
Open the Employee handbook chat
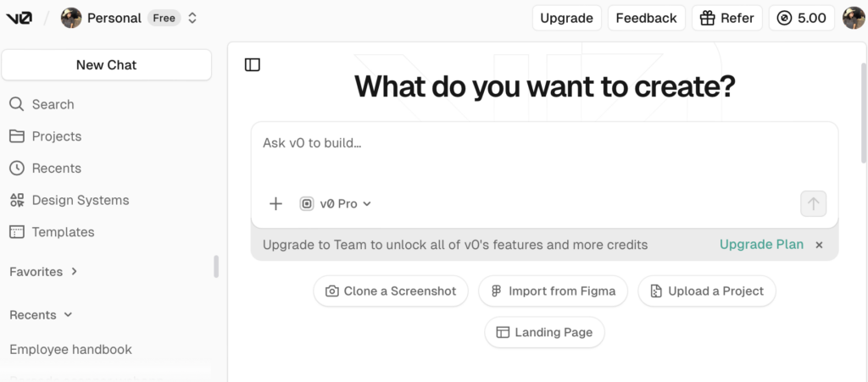pyautogui.click(x=70, y=349)
